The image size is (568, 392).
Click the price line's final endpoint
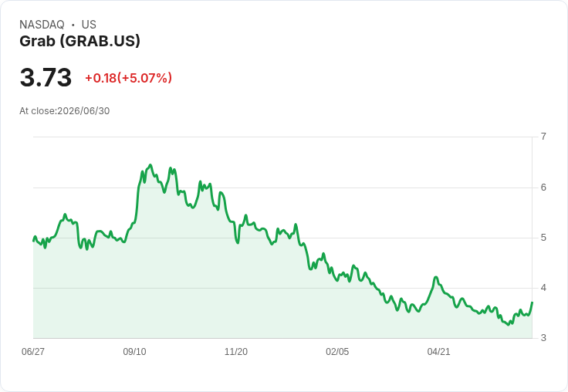pyautogui.click(x=532, y=302)
